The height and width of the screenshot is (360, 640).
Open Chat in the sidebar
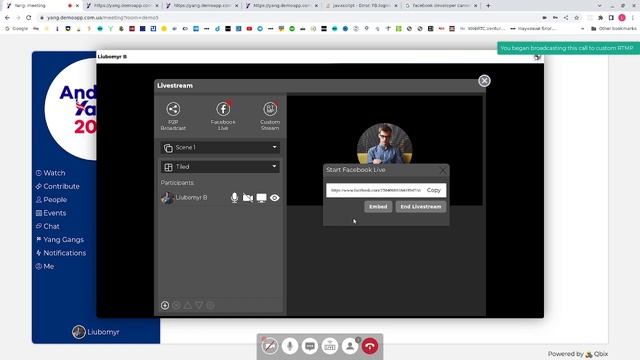click(48, 226)
